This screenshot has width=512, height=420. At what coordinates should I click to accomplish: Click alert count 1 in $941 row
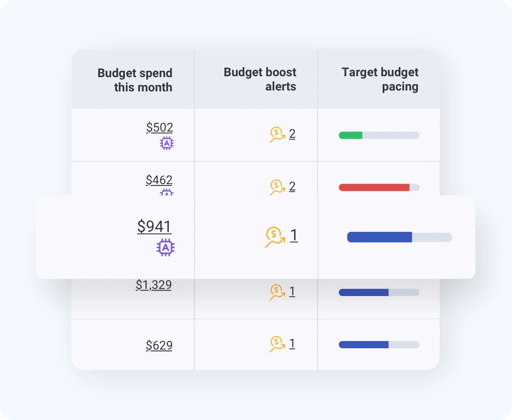294,235
